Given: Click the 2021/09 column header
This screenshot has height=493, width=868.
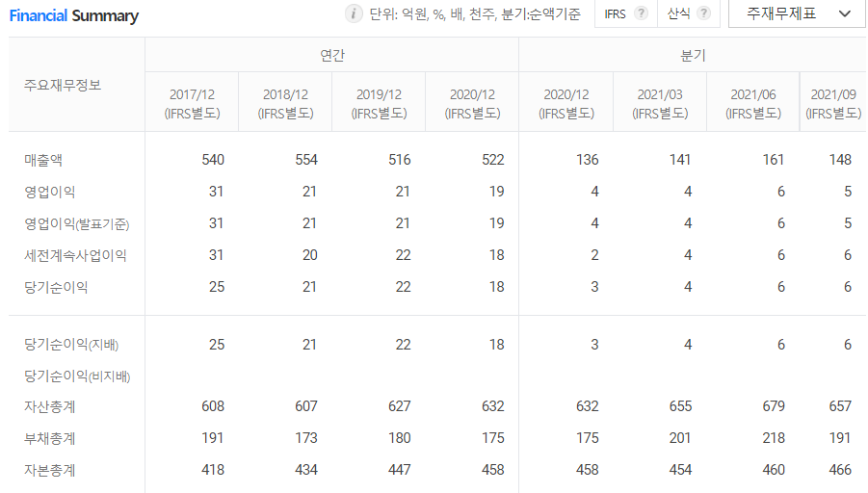Looking at the screenshot, I should tap(833, 103).
